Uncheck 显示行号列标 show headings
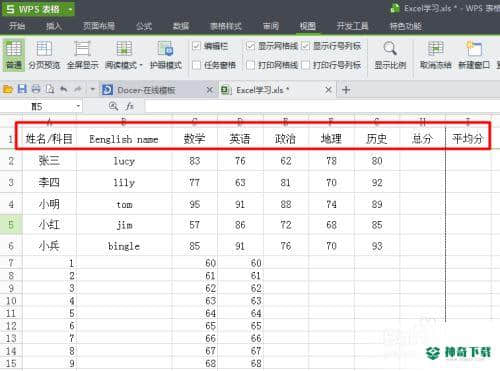500x371 pixels. click(x=305, y=46)
